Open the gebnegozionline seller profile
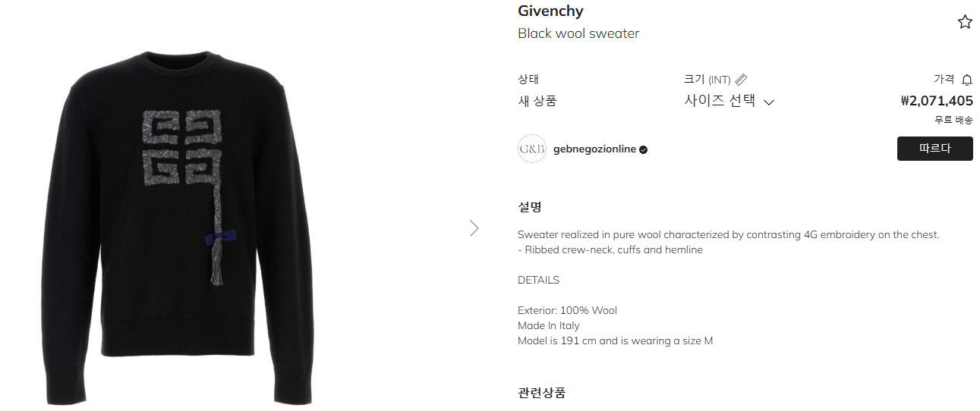980x411 pixels. pos(594,149)
